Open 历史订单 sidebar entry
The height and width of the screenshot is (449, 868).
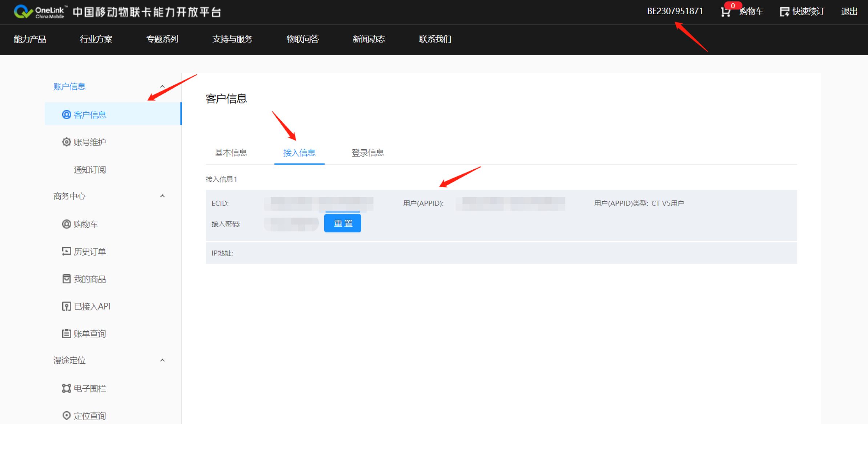84,251
